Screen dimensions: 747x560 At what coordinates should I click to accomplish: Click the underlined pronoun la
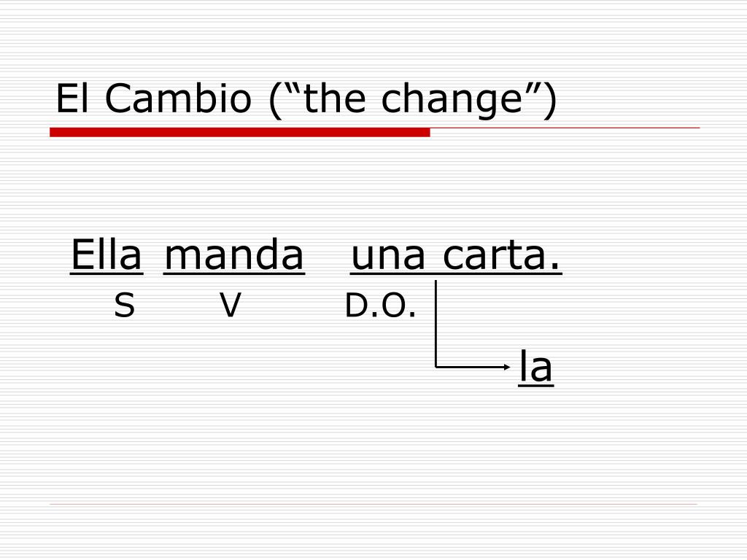(536, 367)
